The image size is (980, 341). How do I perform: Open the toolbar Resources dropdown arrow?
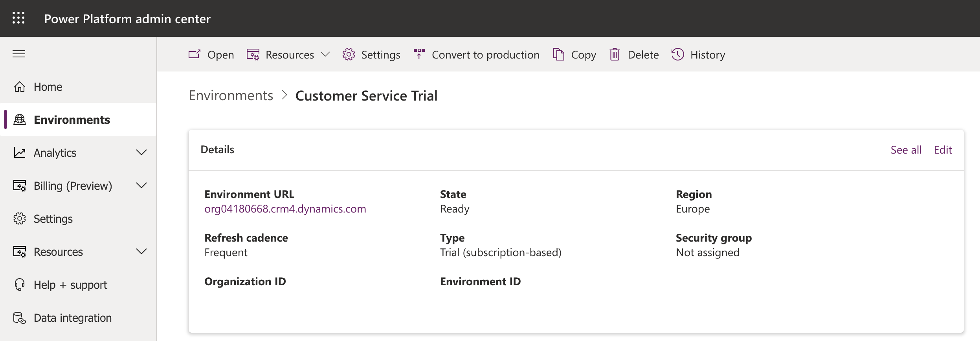click(325, 54)
